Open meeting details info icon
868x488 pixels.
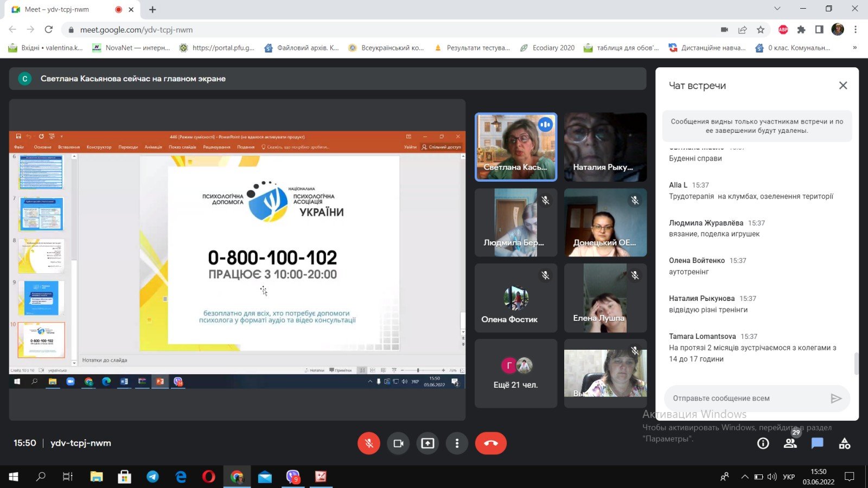[x=763, y=444]
